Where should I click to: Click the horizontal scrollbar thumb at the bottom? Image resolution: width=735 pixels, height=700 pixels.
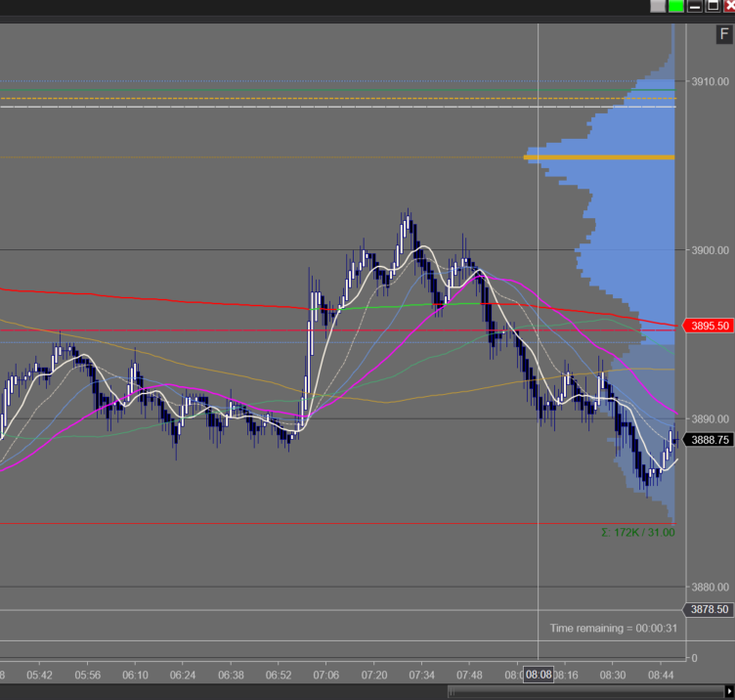click(x=585, y=691)
